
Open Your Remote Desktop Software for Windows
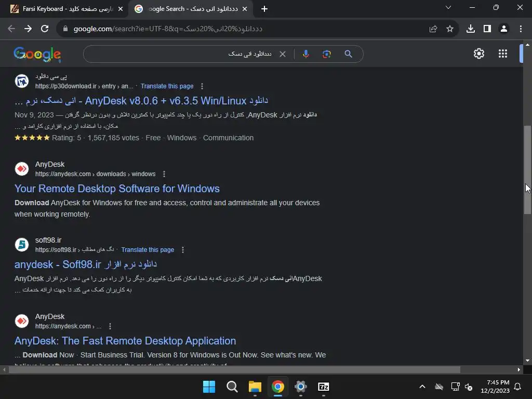tap(117, 189)
